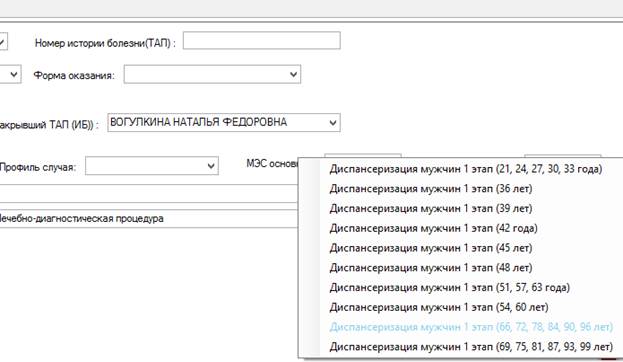Select Диспансеризация мужчин 1 этап (45 лет)

[x=430, y=248]
